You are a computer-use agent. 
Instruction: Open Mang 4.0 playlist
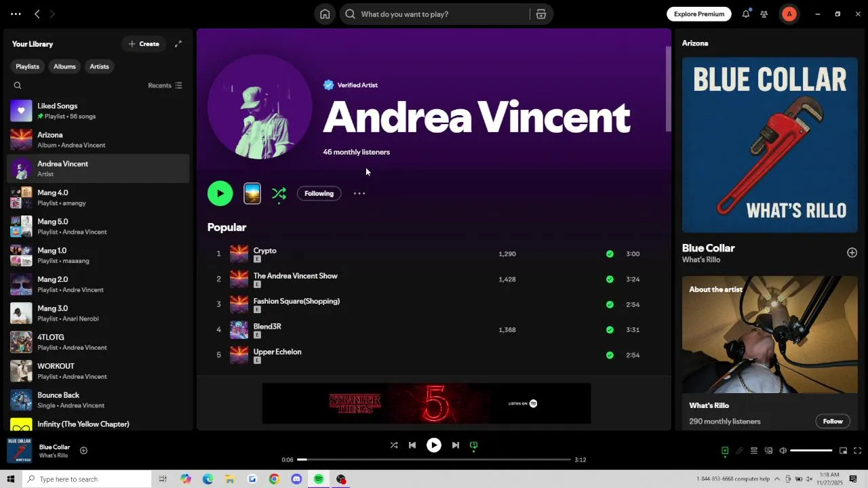(x=98, y=198)
